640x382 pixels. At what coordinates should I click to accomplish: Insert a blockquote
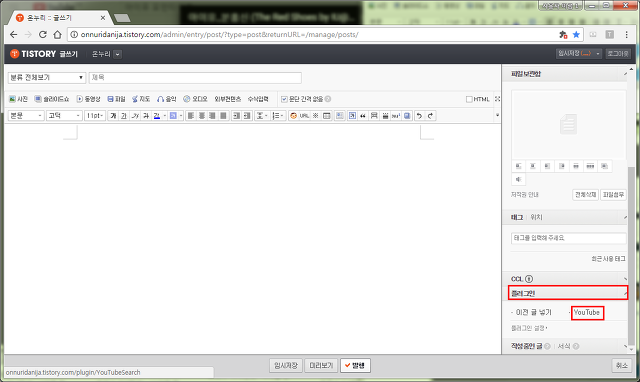pos(363,116)
